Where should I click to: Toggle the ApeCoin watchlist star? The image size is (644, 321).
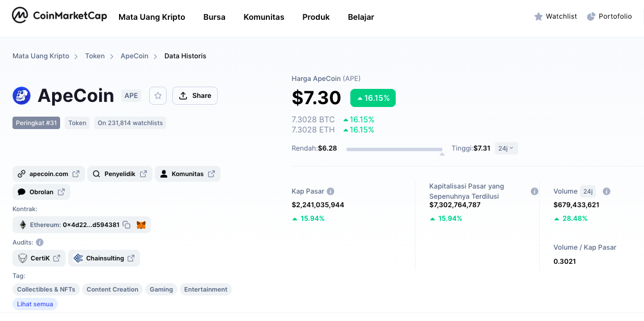[158, 96]
